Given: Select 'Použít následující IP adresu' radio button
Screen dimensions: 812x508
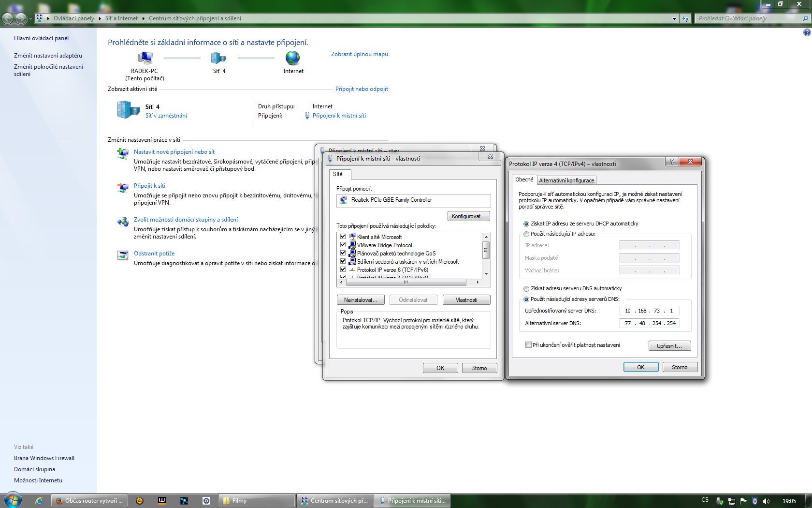Looking at the screenshot, I should (x=526, y=234).
